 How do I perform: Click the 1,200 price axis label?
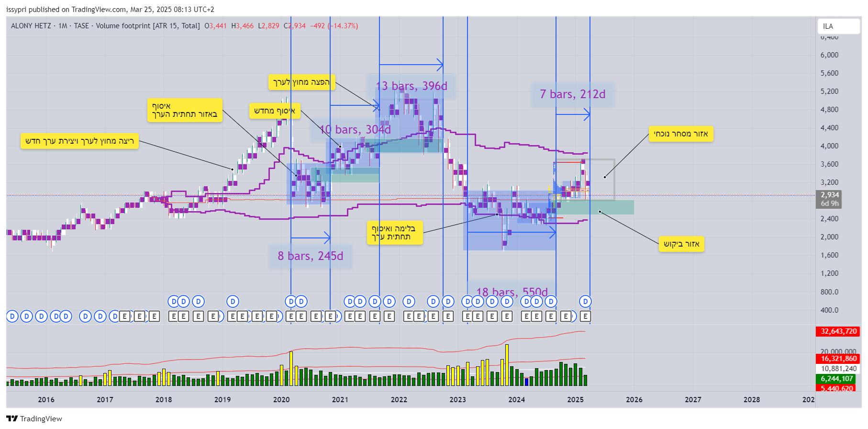[830, 273]
